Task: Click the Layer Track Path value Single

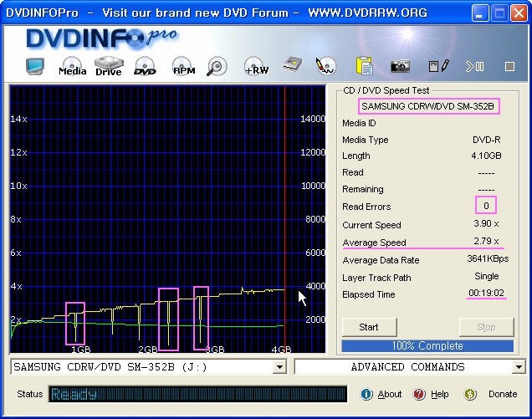Action: click(x=487, y=277)
